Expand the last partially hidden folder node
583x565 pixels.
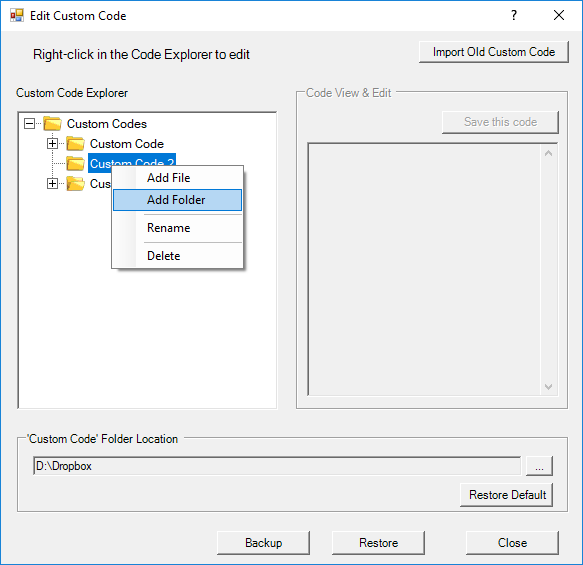coord(52,183)
